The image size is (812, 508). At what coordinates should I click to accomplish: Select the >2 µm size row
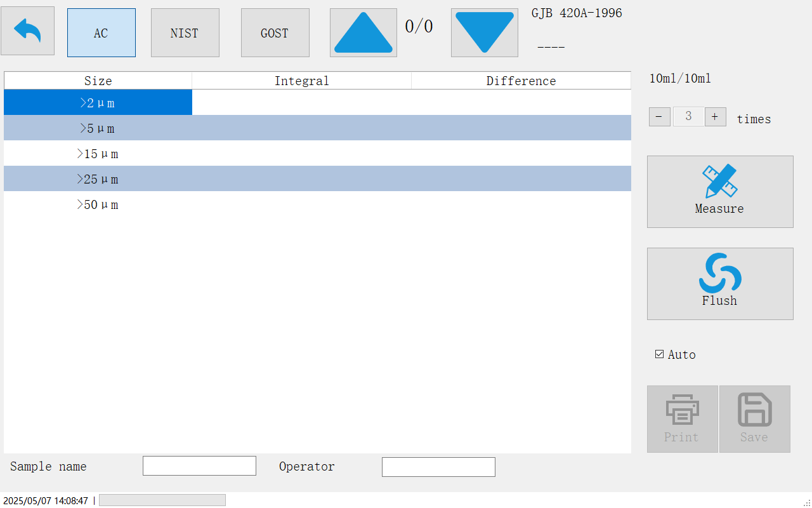coord(98,103)
